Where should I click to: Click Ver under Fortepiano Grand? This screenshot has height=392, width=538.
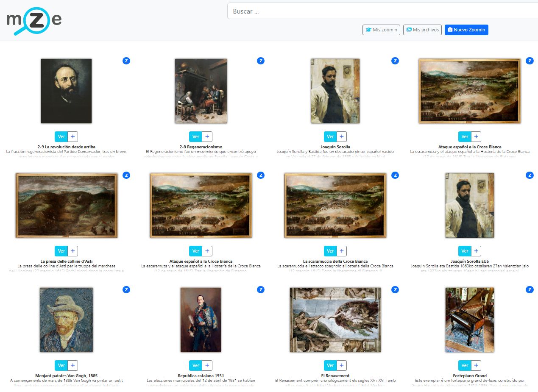click(465, 365)
